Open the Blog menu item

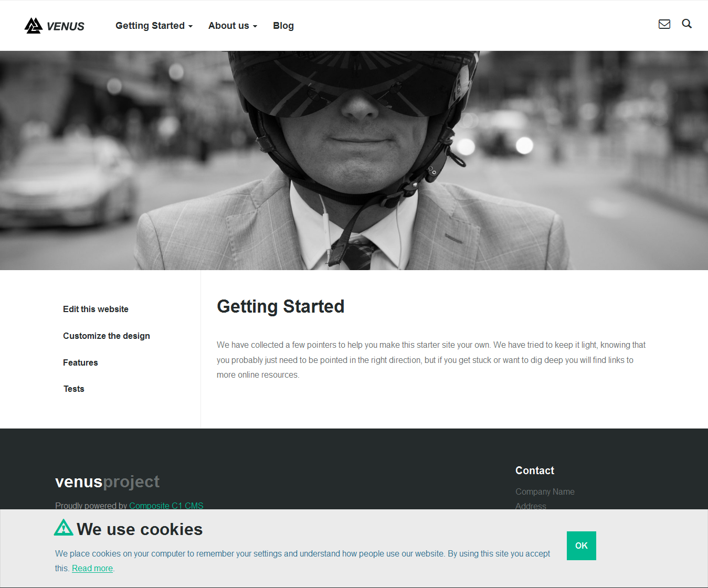283,26
